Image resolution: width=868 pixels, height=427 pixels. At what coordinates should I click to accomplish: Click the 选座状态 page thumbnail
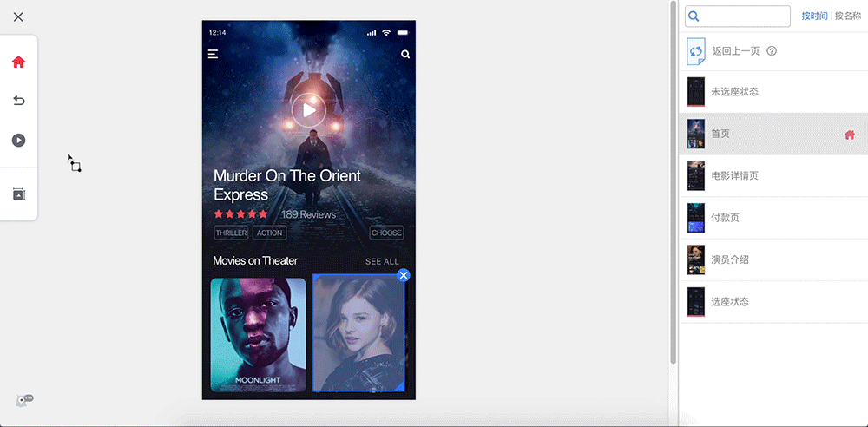pyautogui.click(x=696, y=302)
